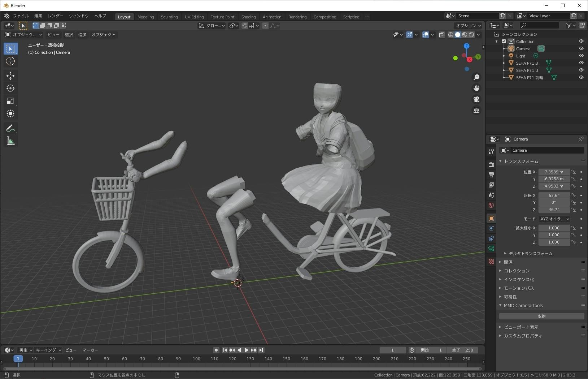Image resolution: width=588 pixels, height=379 pixels.
Task: Jump to the timeline end frame button
Action: pyautogui.click(x=261, y=350)
